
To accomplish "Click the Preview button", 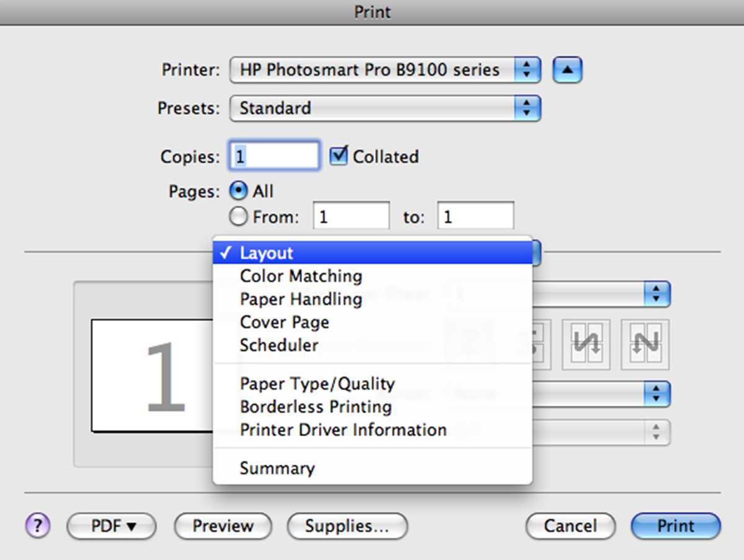I will [223, 526].
